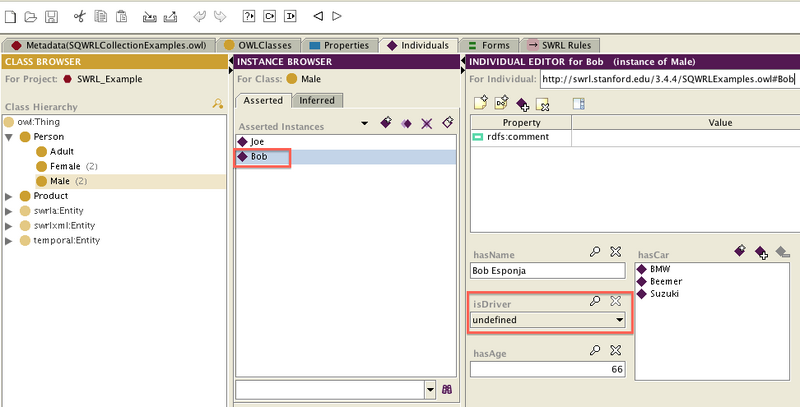Delete annotation value note-with-X icon
The image size is (800, 407).
pyautogui.click(x=542, y=105)
